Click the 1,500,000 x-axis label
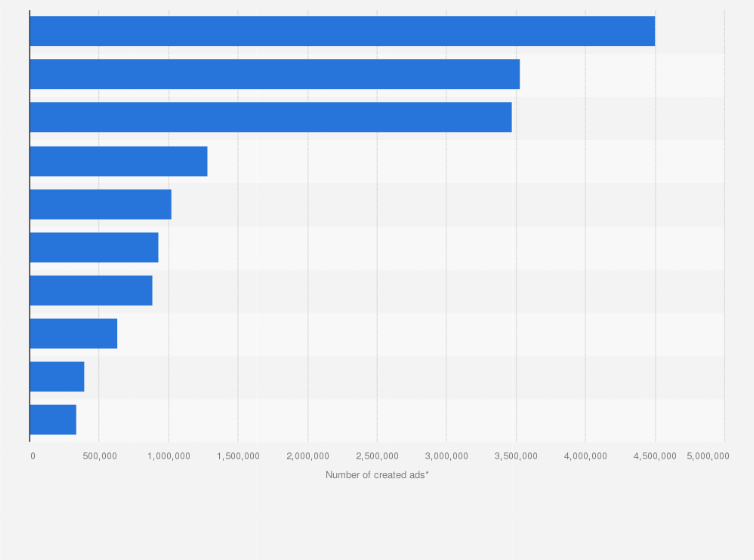 click(x=238, y=455)
